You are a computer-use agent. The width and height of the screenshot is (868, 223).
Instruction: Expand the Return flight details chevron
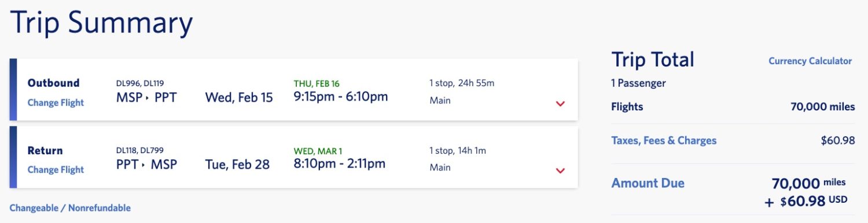560,170
